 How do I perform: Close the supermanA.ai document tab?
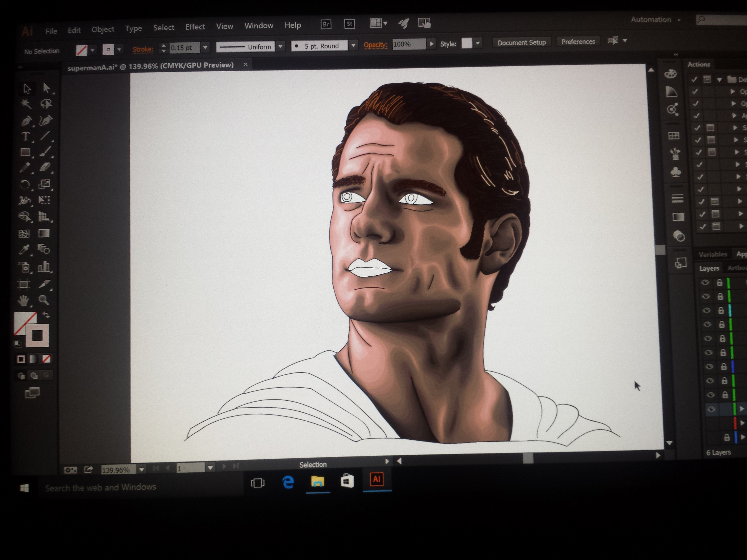(245, 64)
